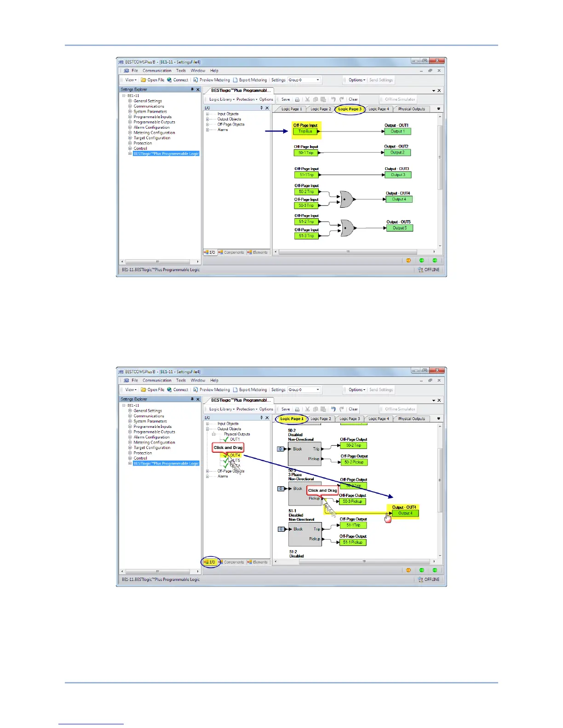Viewport: 563px width, 728px height.
Task: Toggle Settings Explorer pin in lower window
Action: 192,399
